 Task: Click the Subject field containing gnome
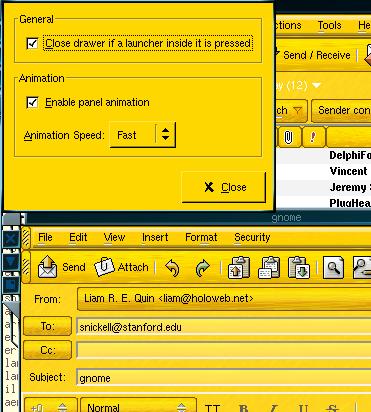click(x=223, y=378)
